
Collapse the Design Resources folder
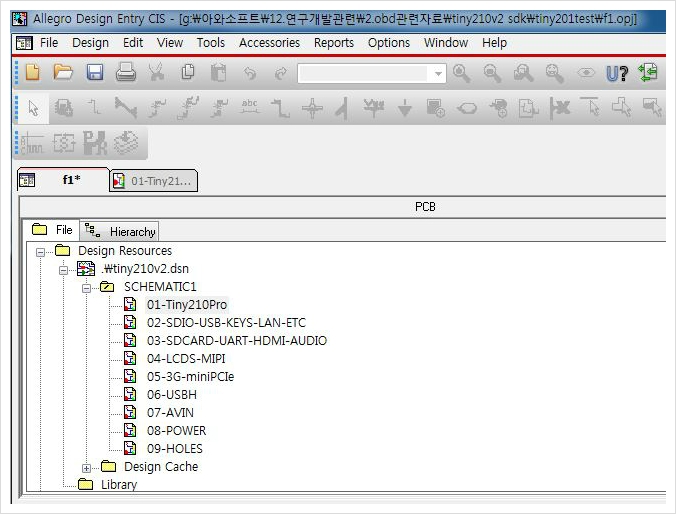41,252
